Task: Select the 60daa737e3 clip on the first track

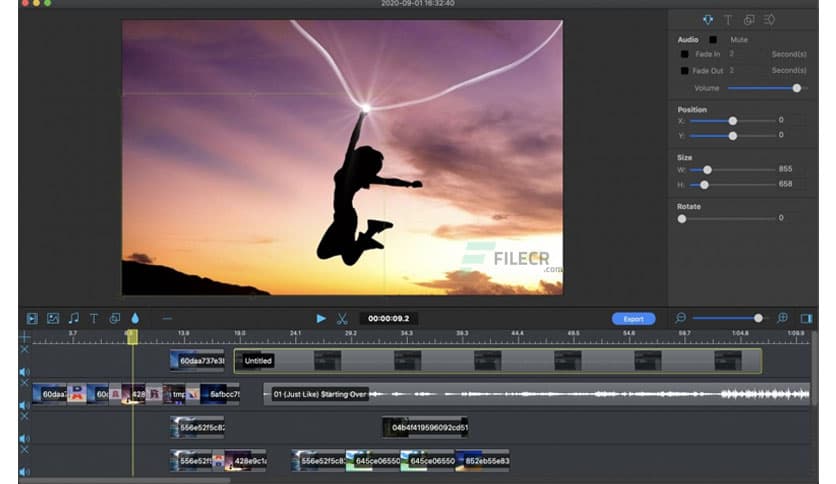Action: [x=197, y=361]
